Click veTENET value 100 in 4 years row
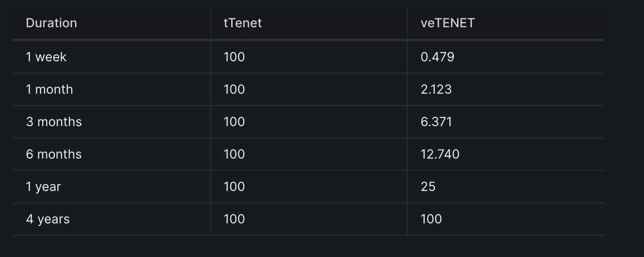 tap(431, 219)
